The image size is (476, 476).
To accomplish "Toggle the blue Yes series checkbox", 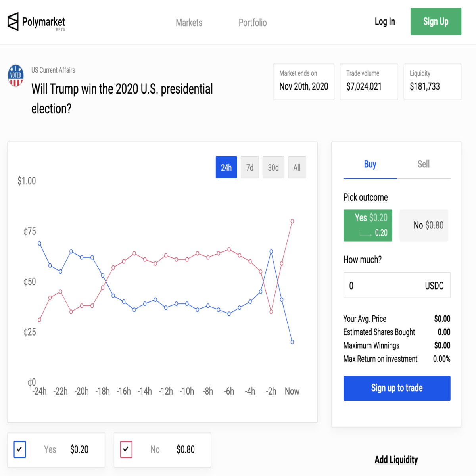I will [x=20, y=449].
